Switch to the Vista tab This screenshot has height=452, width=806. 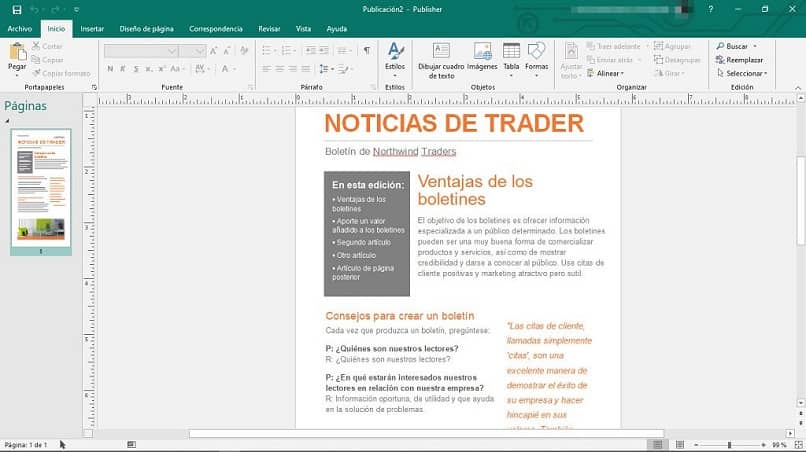pyautogui.click(x=303, y=29)
